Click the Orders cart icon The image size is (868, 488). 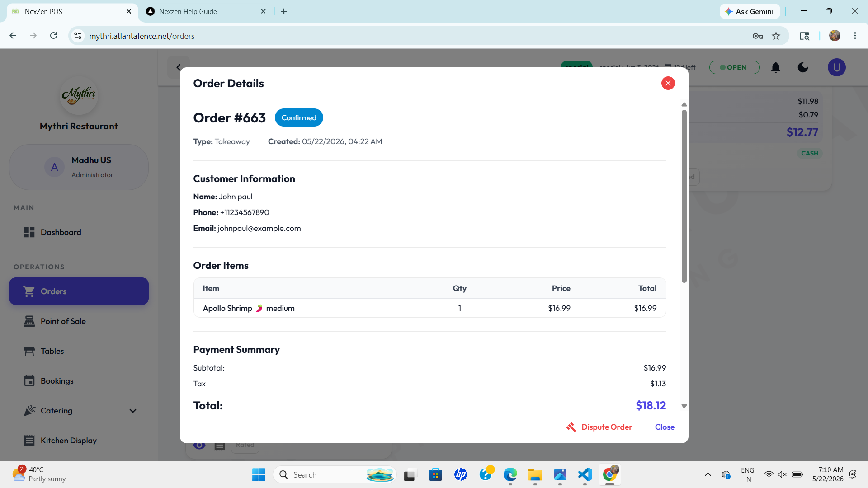29,291
